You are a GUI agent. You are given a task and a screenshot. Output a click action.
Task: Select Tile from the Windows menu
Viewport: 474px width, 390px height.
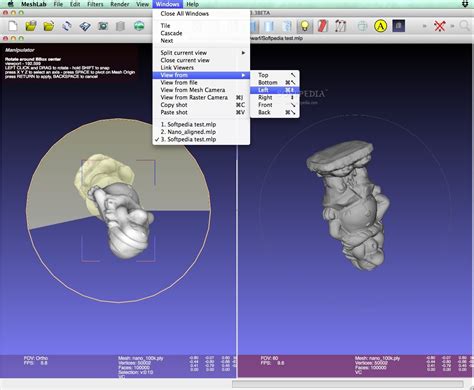coord(201,26)
